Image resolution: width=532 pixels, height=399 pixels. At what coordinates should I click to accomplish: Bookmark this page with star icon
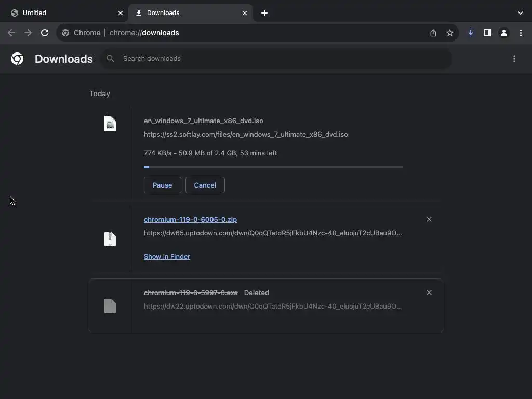[x=450, y=33]
